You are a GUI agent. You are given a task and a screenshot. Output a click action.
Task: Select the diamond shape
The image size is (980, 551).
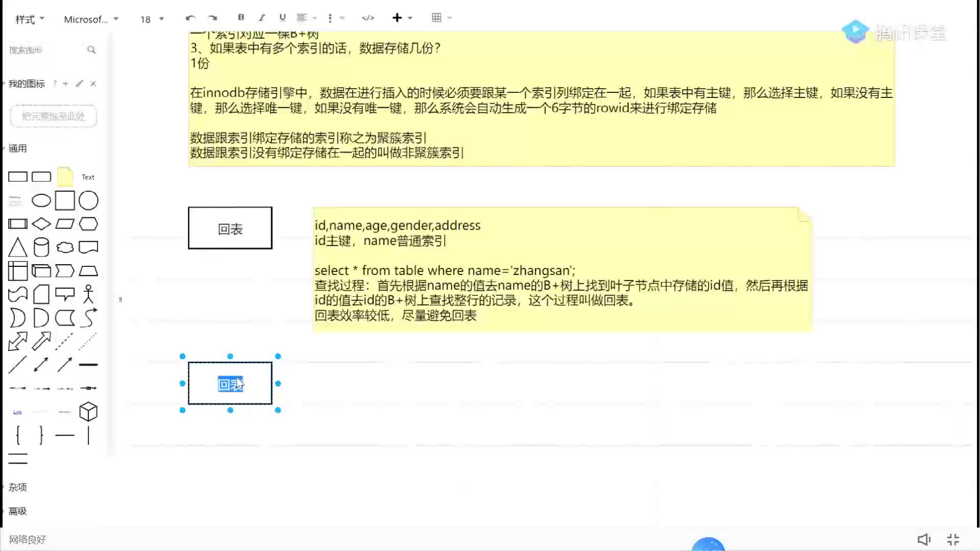(x=41, y=224)
